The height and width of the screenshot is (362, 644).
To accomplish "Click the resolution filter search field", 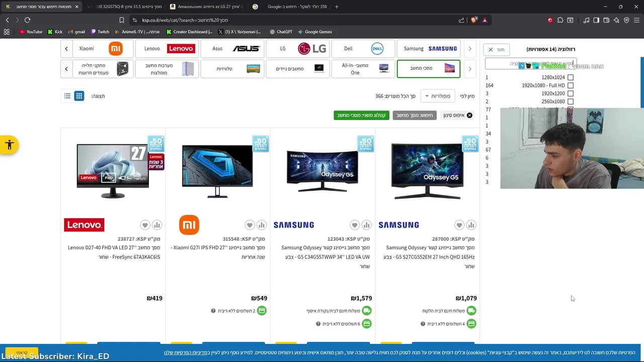I will [x=530, y=64].
